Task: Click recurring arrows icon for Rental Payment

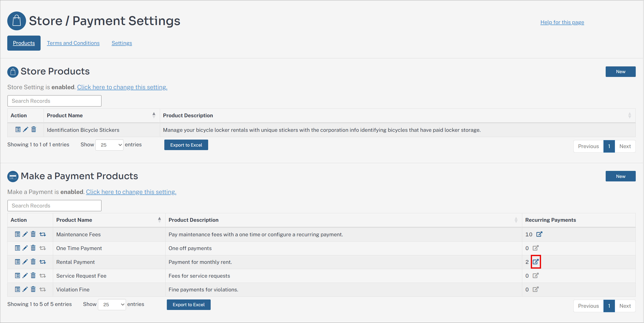Action: click(43, 262)
